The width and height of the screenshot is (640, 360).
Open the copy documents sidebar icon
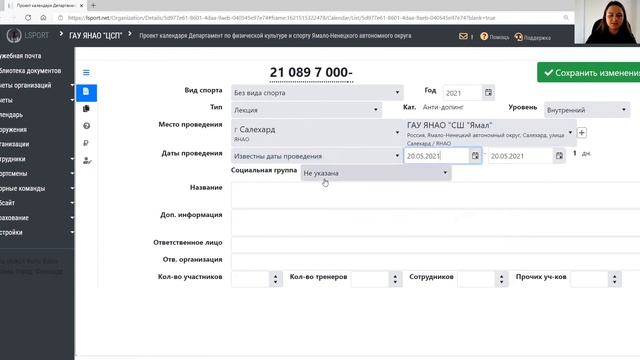click(86, 109)
